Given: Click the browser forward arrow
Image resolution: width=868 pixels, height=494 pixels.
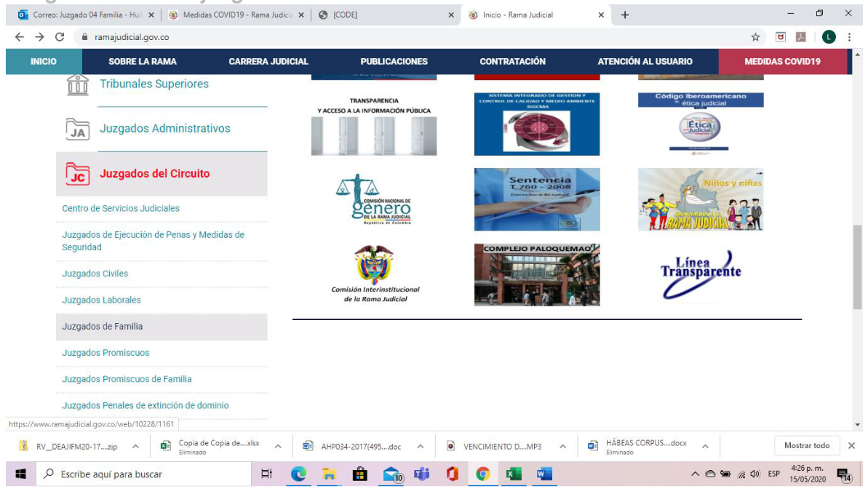Looking at the screenshot, I should 39,37.
